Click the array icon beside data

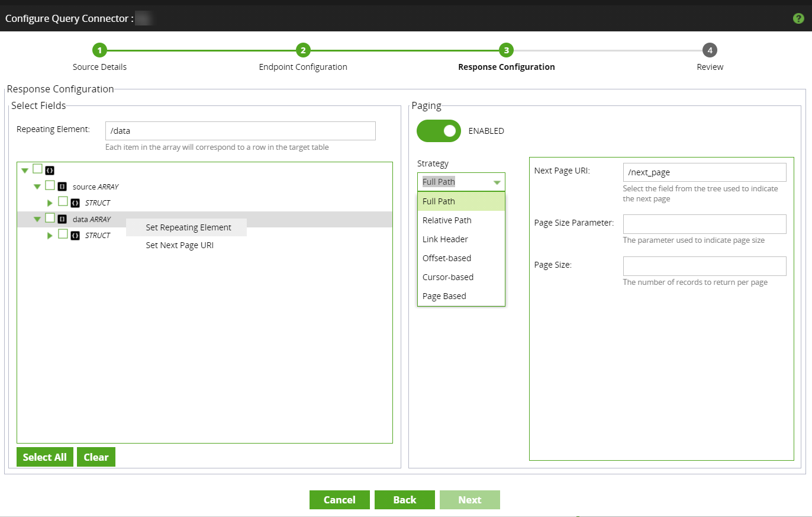coord(62,219)
